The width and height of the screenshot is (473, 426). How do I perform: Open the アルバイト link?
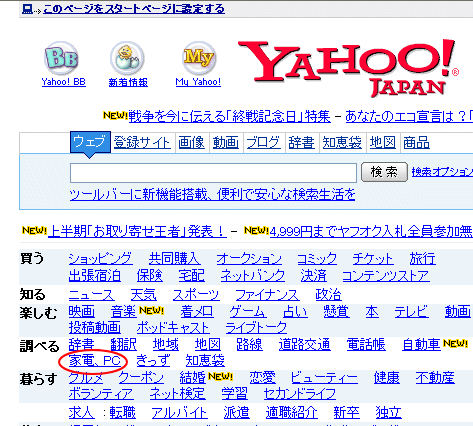pyautogui.click(x=180, y=413)
